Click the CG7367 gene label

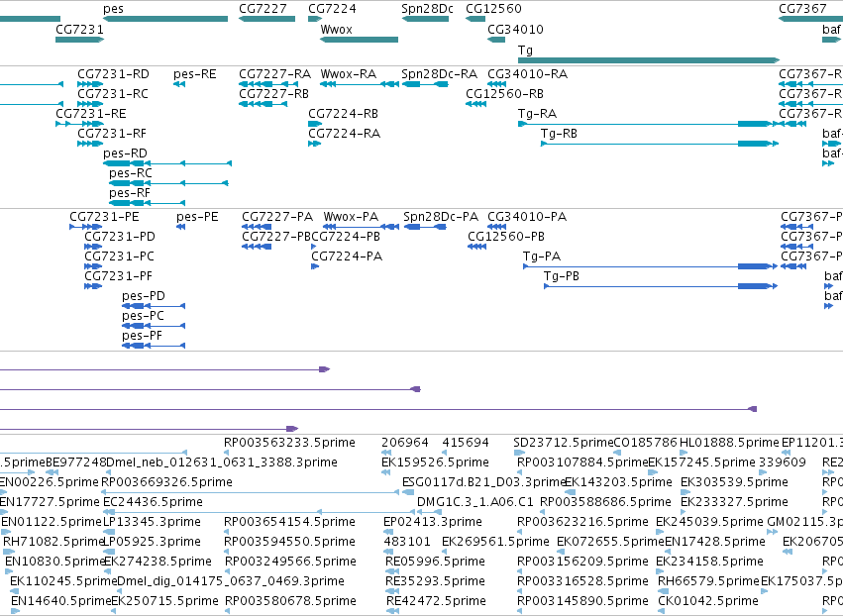(802, 9)
